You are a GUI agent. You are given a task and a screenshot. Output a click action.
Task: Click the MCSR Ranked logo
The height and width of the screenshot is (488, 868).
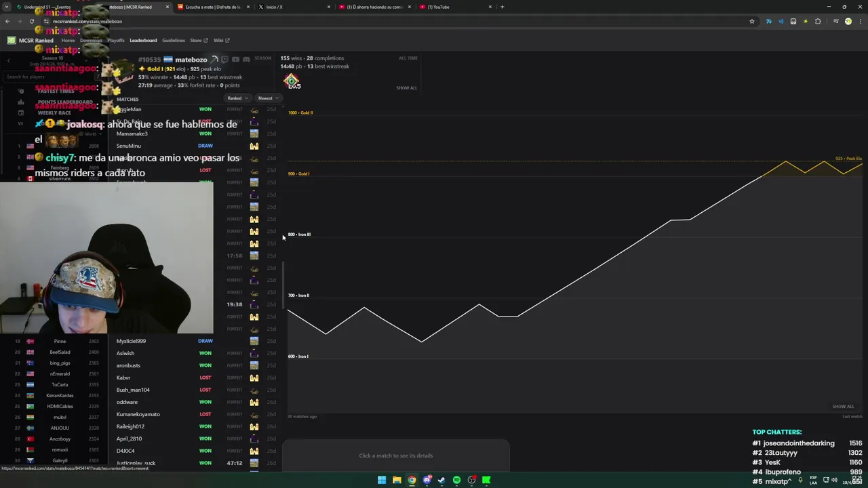(x=31, y=40)
